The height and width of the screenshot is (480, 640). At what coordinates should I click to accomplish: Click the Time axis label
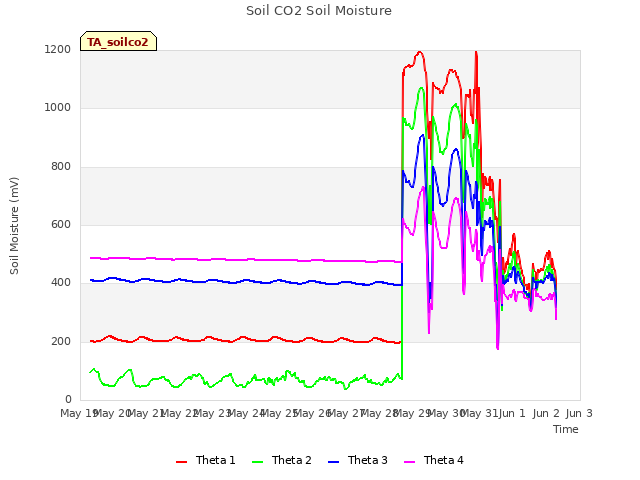(x=566, y=429)
